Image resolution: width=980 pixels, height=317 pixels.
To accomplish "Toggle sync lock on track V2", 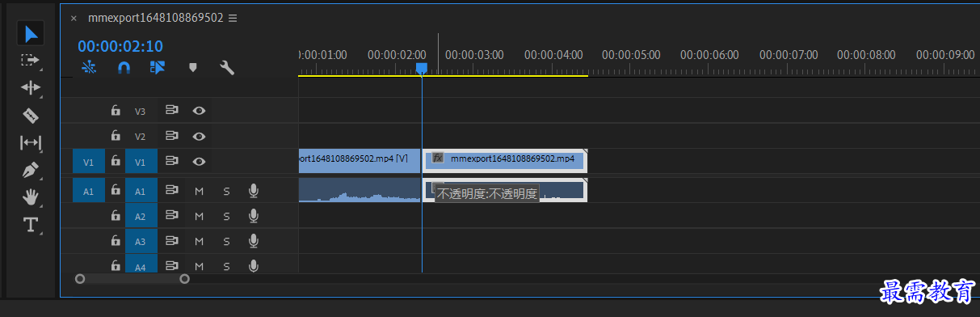I will [x=171, y=136].
